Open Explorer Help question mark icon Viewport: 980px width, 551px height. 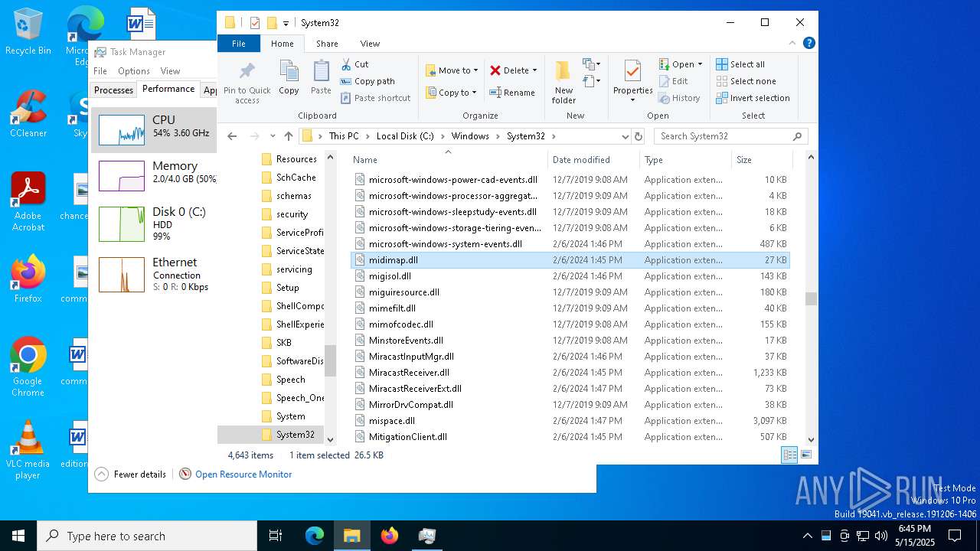[808, 44]
